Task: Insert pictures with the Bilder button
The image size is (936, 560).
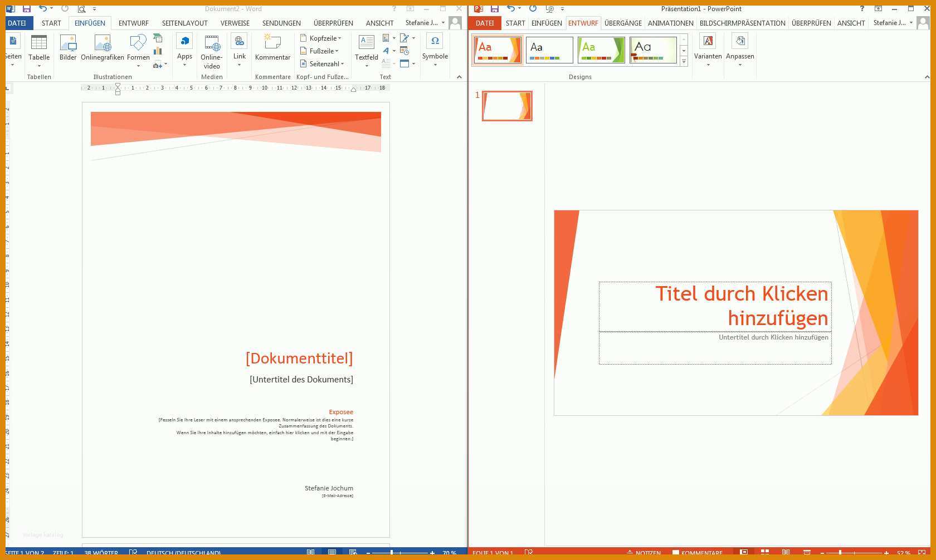Action: pyautogui.click(x=68, y=48)
